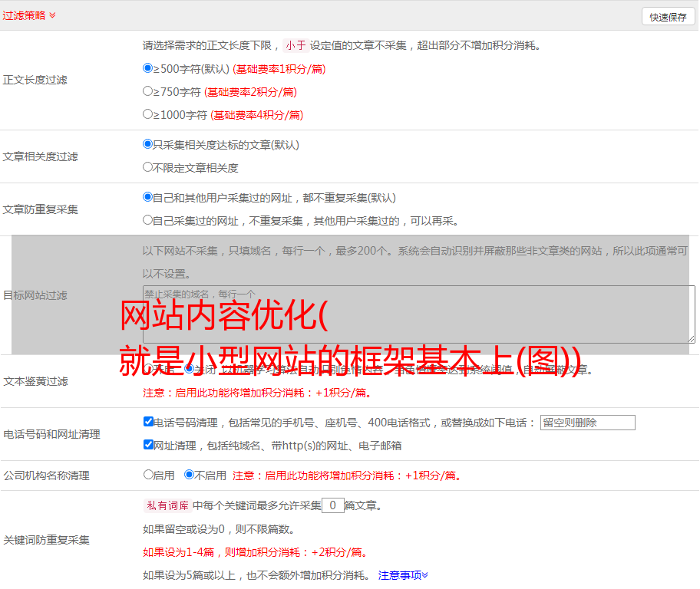Expand the 注意事项 link
Screen dimensions: 700x589
point(403,574)
